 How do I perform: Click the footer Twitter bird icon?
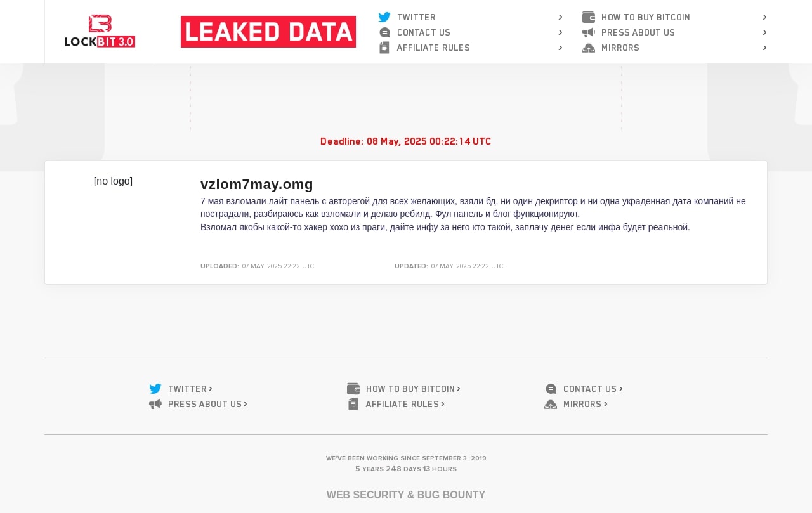155,389
